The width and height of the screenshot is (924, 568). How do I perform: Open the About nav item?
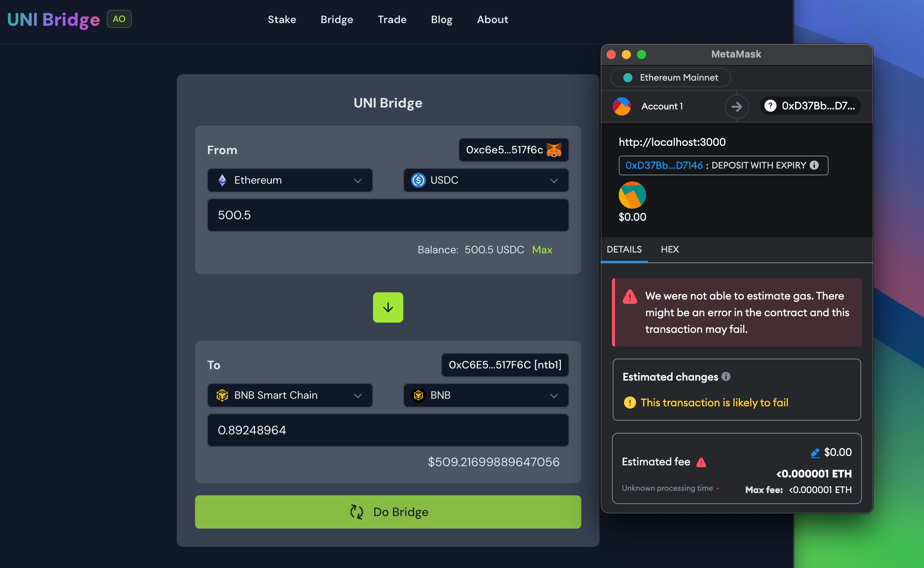click(492, 20)
